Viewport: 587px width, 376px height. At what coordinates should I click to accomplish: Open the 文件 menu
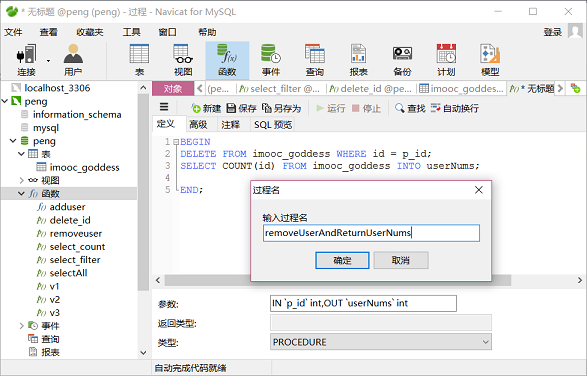[x=13, y=32]
